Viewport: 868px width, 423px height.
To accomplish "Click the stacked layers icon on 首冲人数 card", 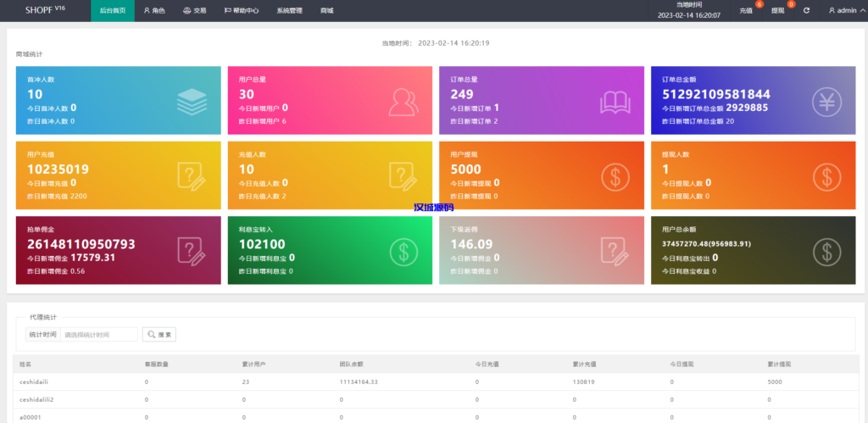I will (x=192, y=101).
